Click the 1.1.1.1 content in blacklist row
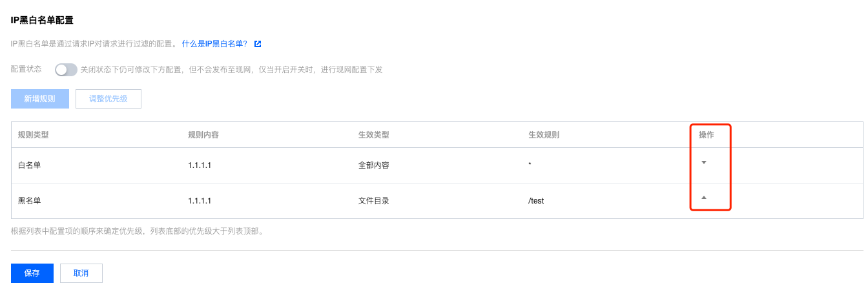 (x=200, y=201)
